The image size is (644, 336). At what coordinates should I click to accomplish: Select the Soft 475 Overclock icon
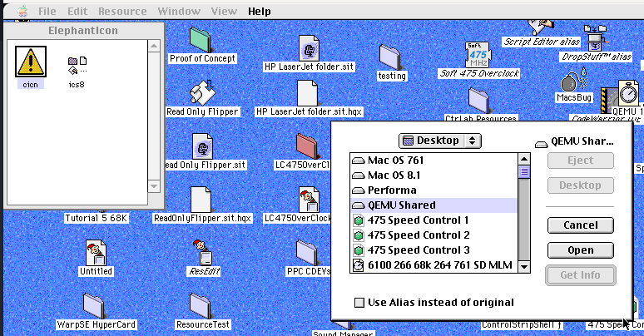pyautogui.click(x=478, y=54)
